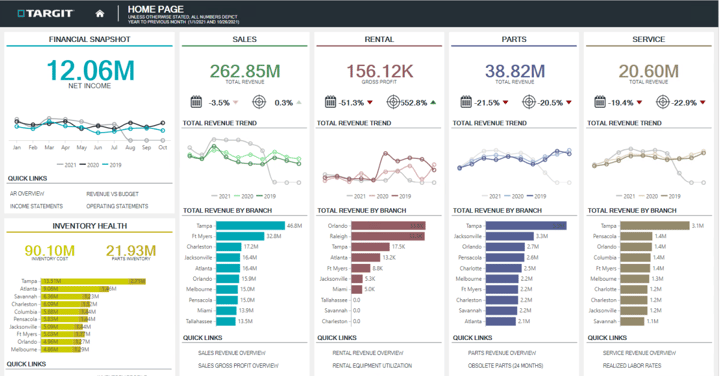Click the Service panel heading

pos(648,39)
